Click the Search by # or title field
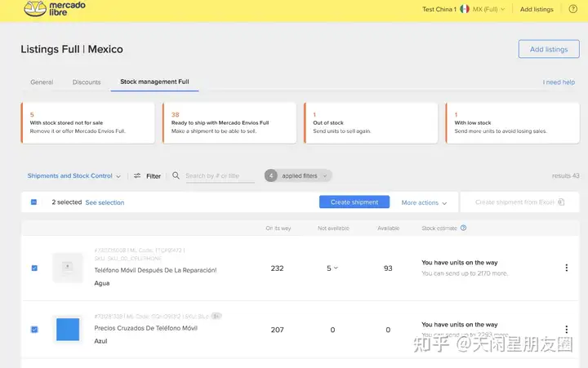The width and height of the screenshot is (588, 368). pyautogui.click(x=220, y=175)
